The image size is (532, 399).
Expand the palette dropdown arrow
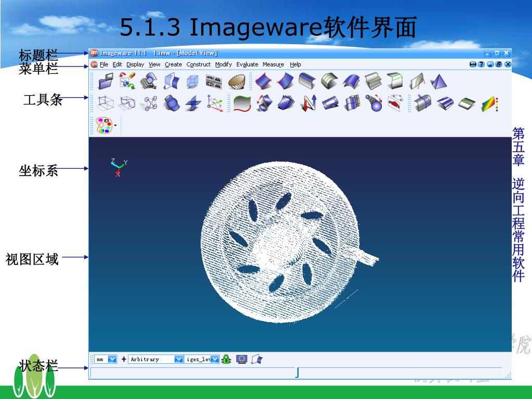(x=116, y=126)
